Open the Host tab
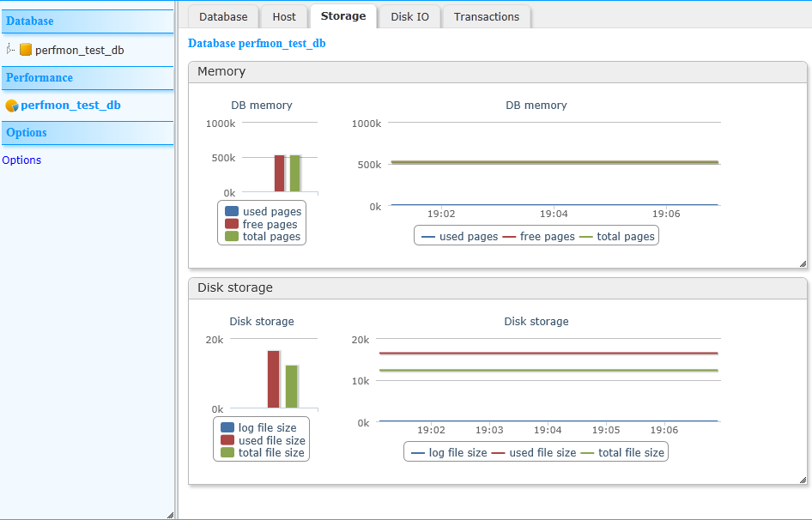Image resolution: width=812 pixels, height=520 pixels. click(x=284, y=16)
